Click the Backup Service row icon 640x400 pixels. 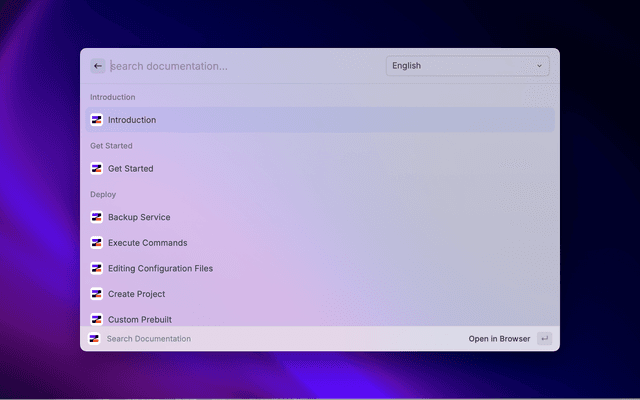pyautogui.click(x=97, y=217)
